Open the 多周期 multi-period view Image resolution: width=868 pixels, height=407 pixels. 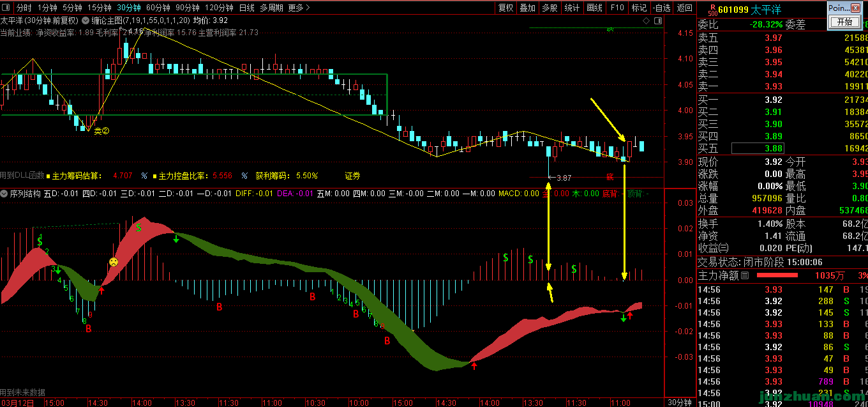click(271, 8)
